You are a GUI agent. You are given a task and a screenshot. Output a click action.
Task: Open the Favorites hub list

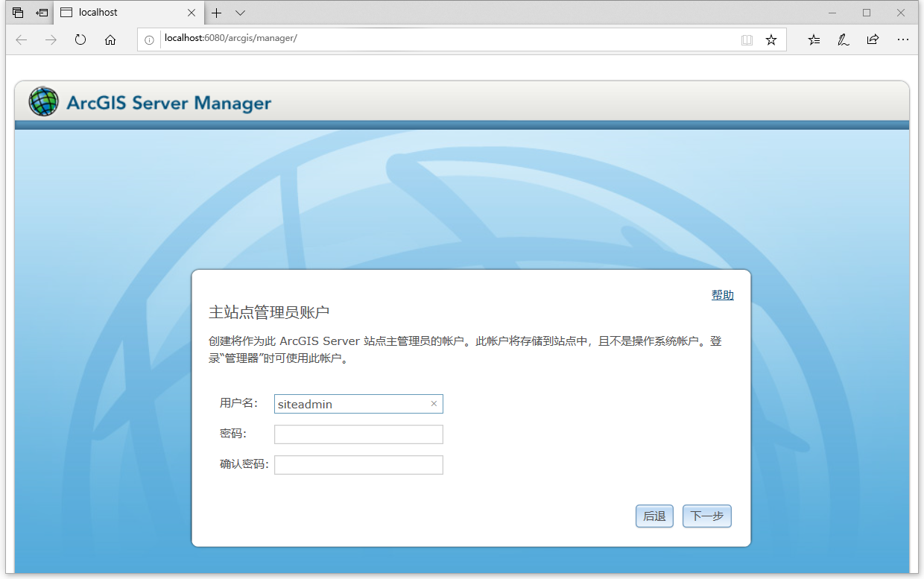click(x=814, y=39)
